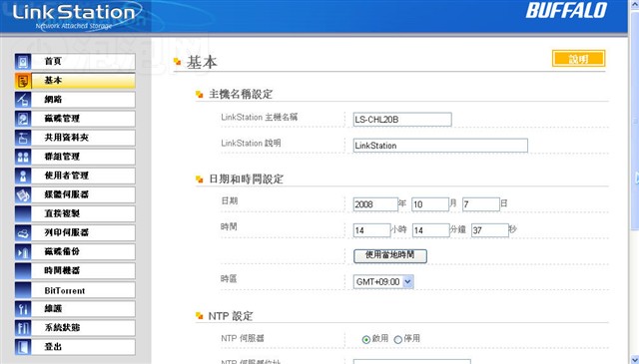Click the 使用當地時間 button

pos(390,255)
